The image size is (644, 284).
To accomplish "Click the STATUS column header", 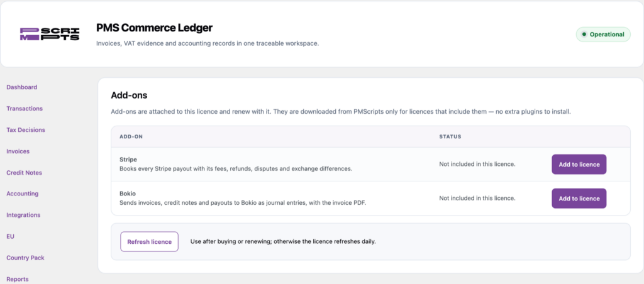I will tap(450, 137).
